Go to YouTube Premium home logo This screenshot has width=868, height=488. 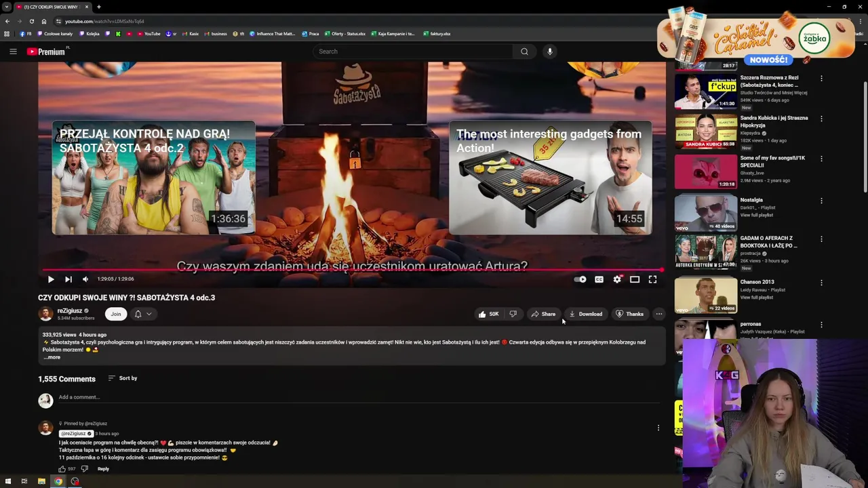click(x=47, y=52)
